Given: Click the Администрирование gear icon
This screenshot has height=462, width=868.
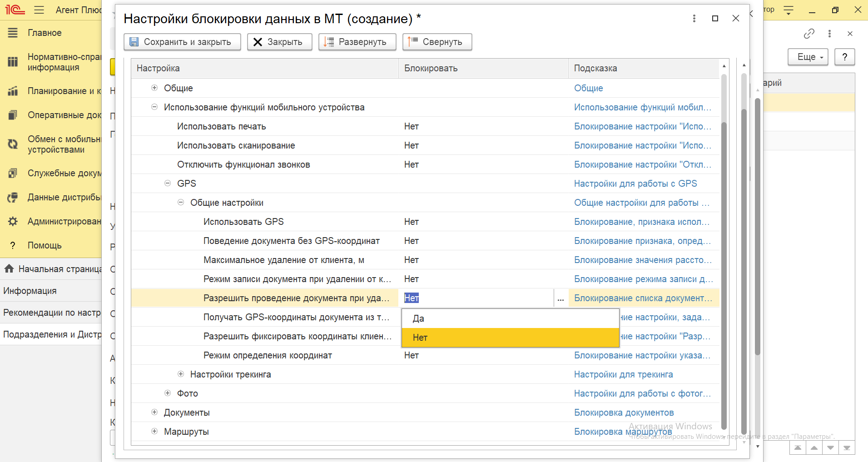Looking at the screenshot, I should click(13, 221).
